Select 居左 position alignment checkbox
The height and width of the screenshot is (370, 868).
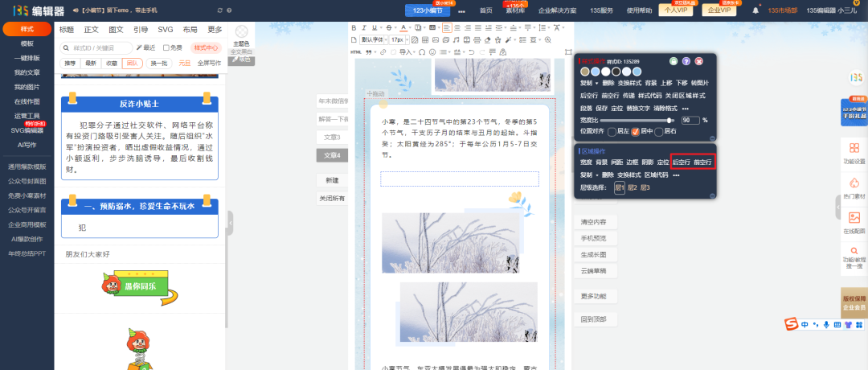click(612, 131)
